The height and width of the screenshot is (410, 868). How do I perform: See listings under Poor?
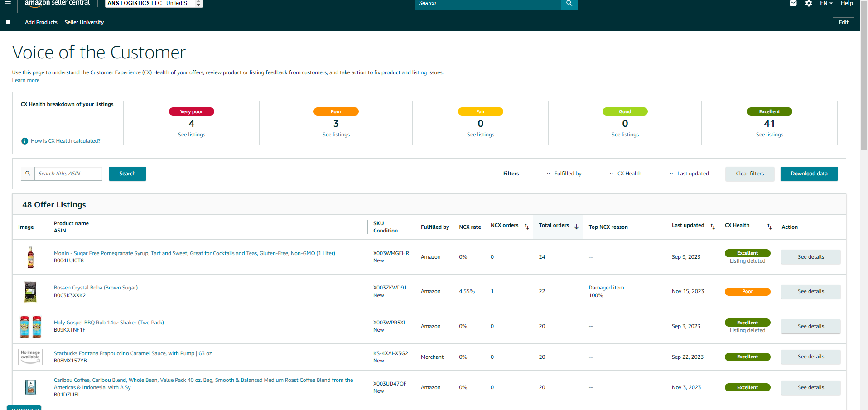[336, 135]
